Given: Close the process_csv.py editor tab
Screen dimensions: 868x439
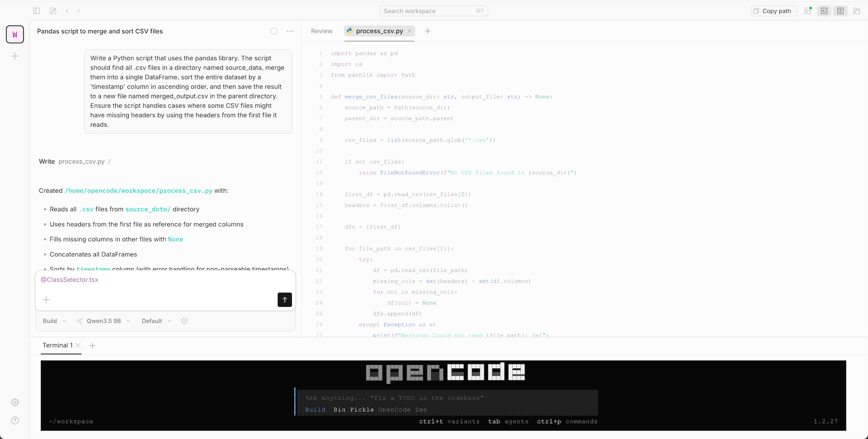Looking at the screenshot, I should (x=410, y=31).
